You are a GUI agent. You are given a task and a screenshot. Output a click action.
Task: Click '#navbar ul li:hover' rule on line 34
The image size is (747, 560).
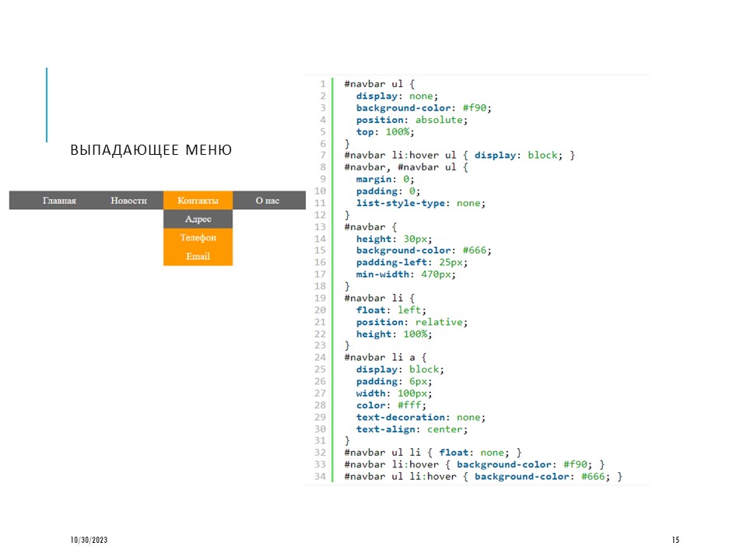pos(483,476)
